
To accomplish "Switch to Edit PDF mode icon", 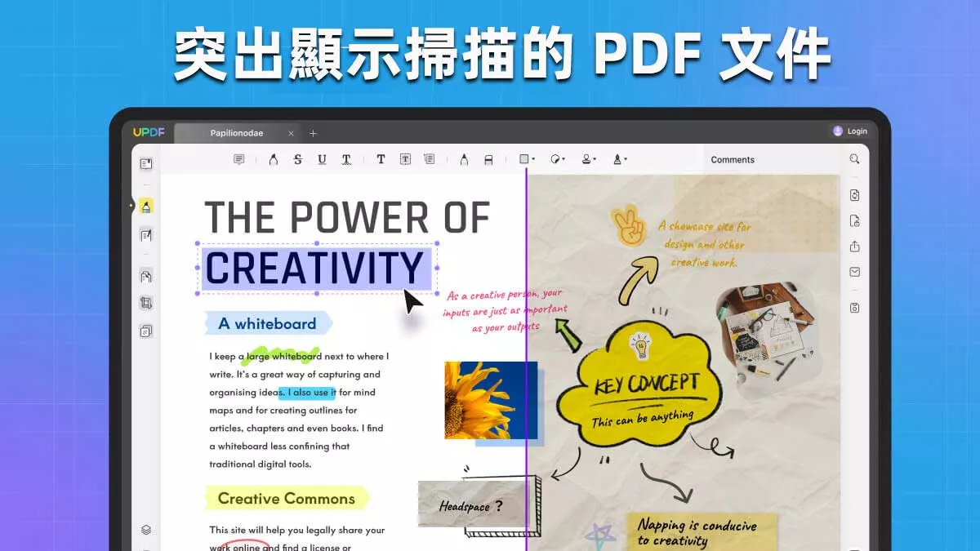I will (146, 236).
